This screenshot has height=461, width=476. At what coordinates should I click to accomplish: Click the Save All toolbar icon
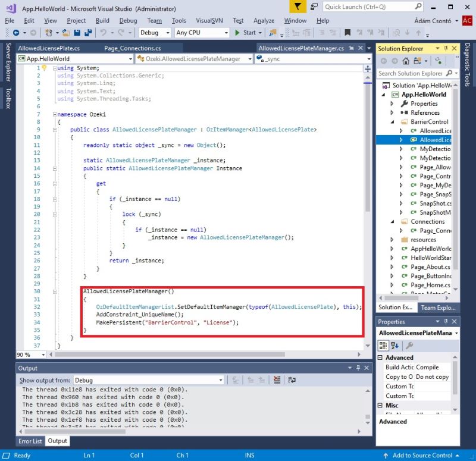click(x=87, y=33)
